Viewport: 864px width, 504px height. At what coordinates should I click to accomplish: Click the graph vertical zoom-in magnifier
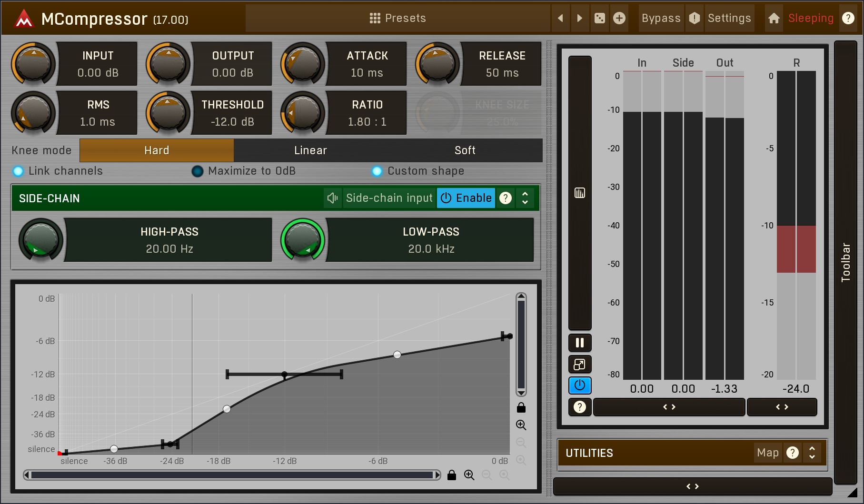click(x=521, y=425)
